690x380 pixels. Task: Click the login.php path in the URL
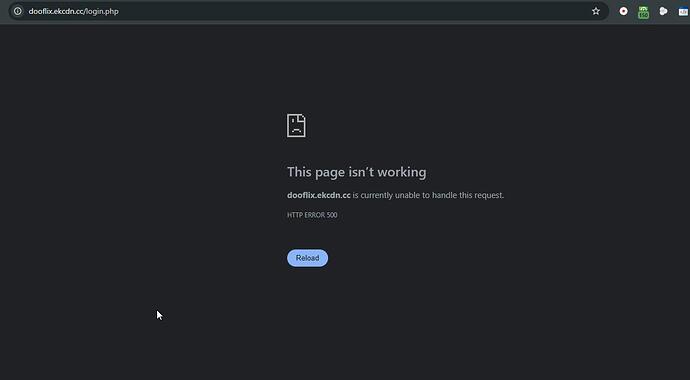(102, 11)
